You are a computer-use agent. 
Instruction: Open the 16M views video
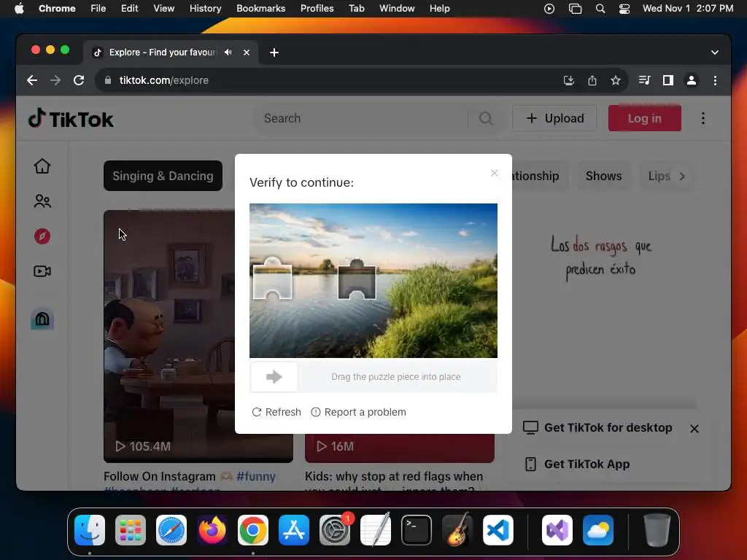(x=399, y=448)
